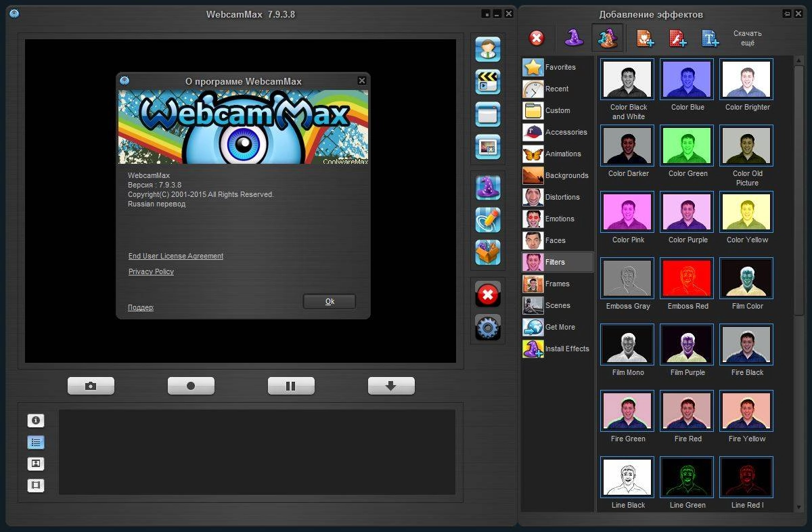Open the effects package box icon
The image size is (812, 532).
point(487,252)
